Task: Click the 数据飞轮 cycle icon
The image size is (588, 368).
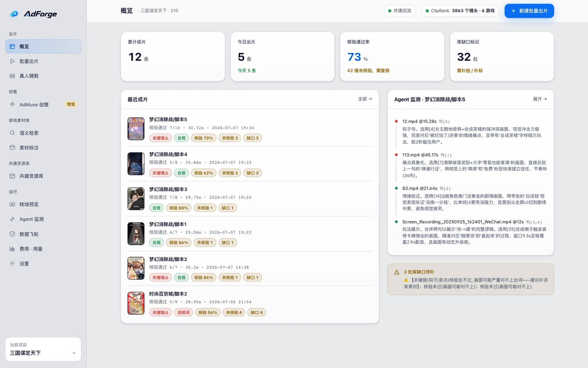Action: pyautogui.click(x=12, y=234)
